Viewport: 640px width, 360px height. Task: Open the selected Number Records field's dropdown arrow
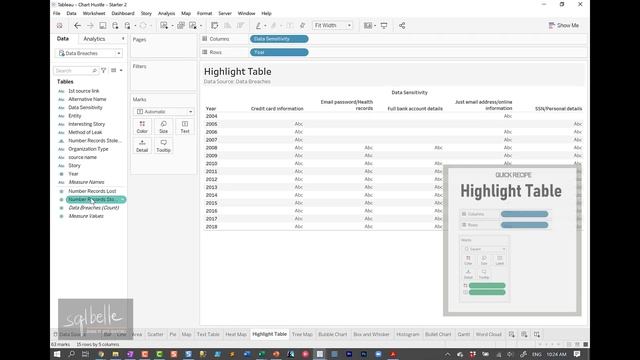[x=122, y=200]
